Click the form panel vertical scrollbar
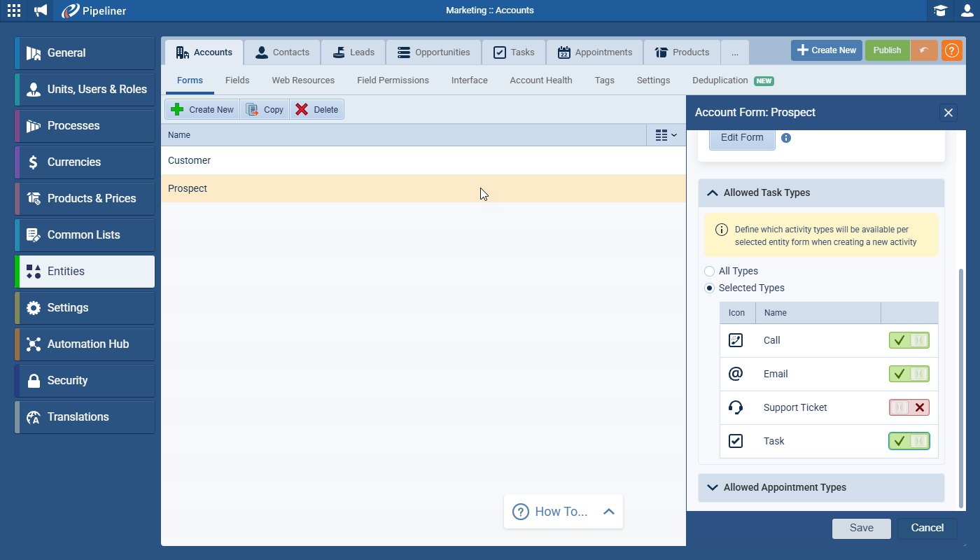 pos(961,385)
